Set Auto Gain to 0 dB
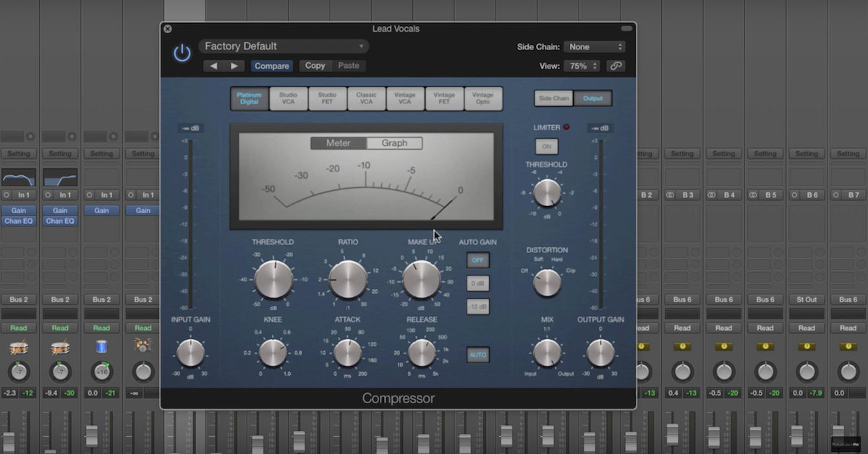Screen dimensions: 868x454 477,283
